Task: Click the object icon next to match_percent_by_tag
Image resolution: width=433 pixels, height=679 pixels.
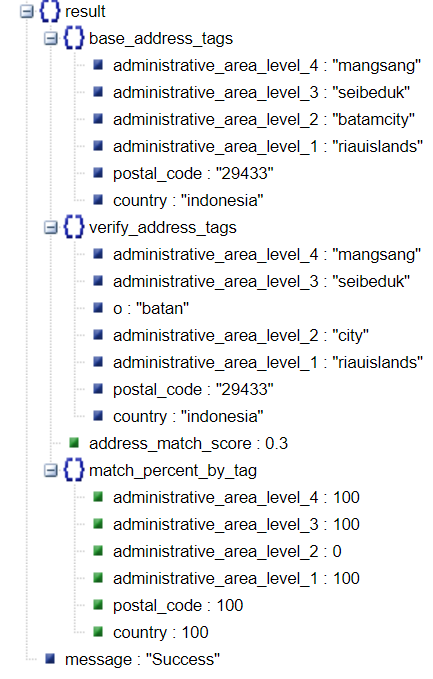Action: (x=74, y=470)
